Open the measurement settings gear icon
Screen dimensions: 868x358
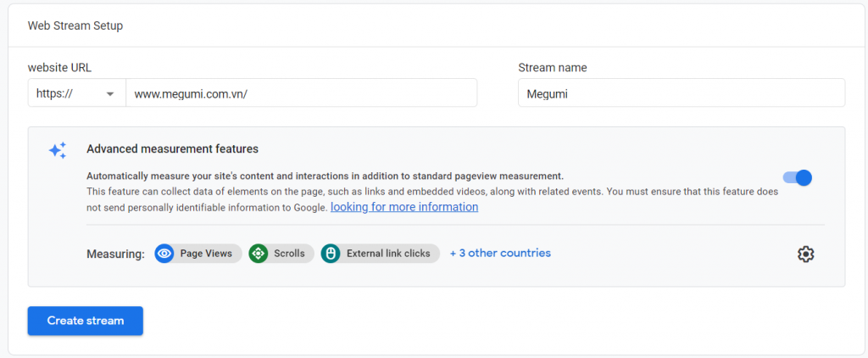805,254
